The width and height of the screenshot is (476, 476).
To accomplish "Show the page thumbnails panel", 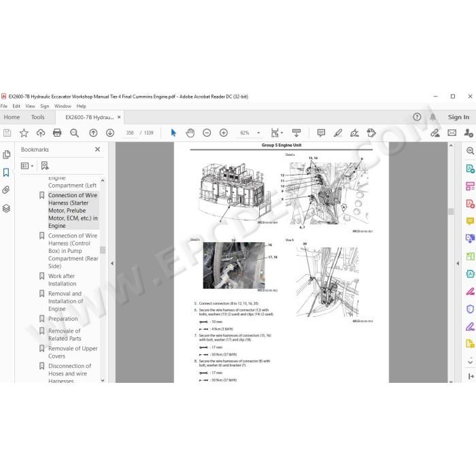I will (x=6, y=154).
